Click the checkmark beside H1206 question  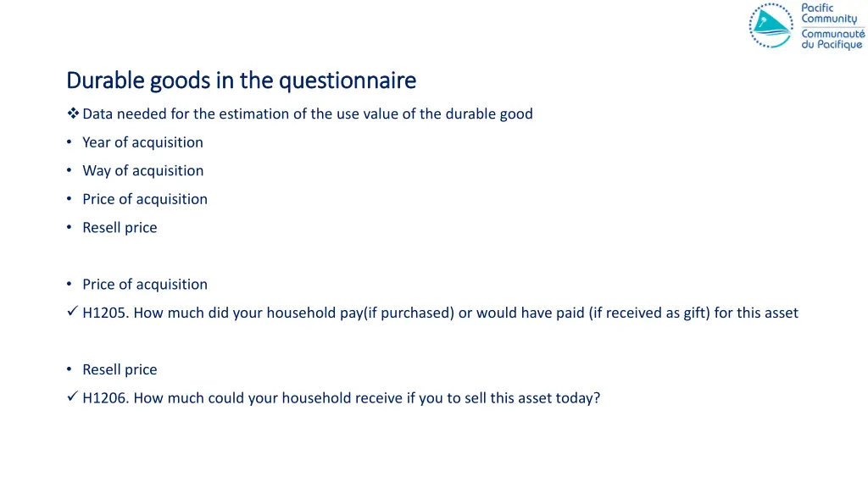pyautogui.click(x=72, y=396)
